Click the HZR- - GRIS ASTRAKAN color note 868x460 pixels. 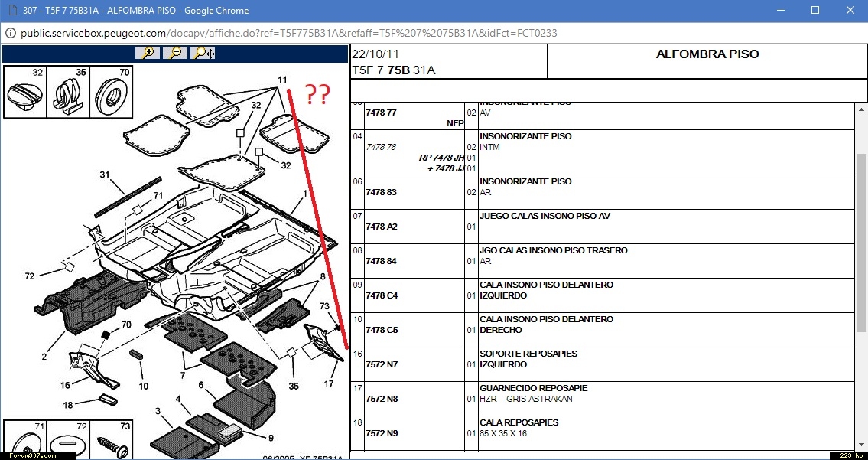[x=526, y=399]
